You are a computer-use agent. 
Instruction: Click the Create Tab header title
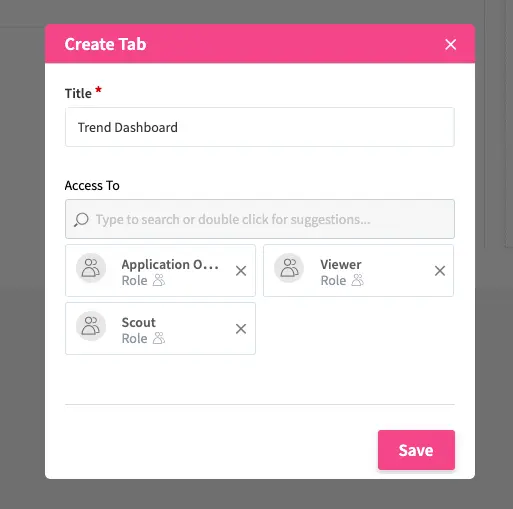click(x=105, y=44)
